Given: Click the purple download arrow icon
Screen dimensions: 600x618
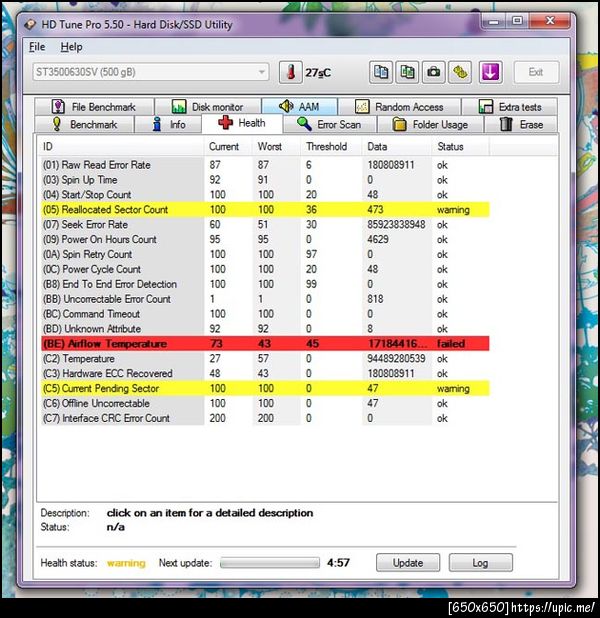Looking at the screenshot, I should pyautogui.click(x=490, y=72).
